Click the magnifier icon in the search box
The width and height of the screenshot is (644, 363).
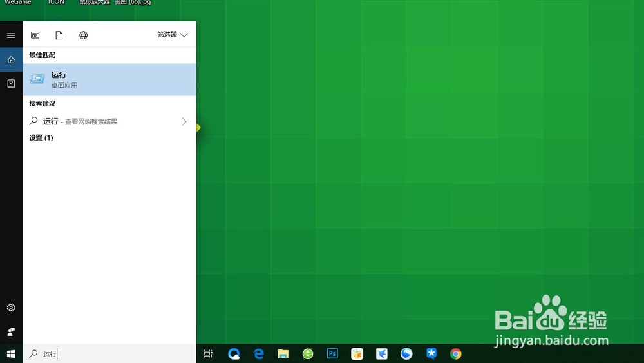tap(33, 353)
